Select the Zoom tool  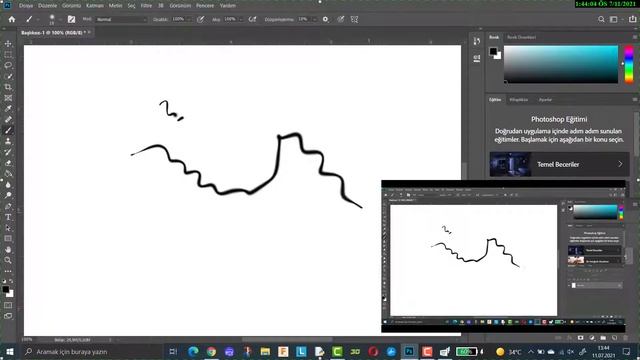click(8, 260)
